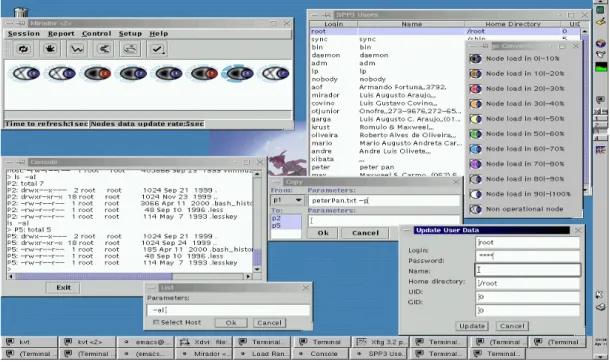The width and height of the screenshot is (610, 362).
Task: Select the second node icon in Mirador
Action: (62, 73)
